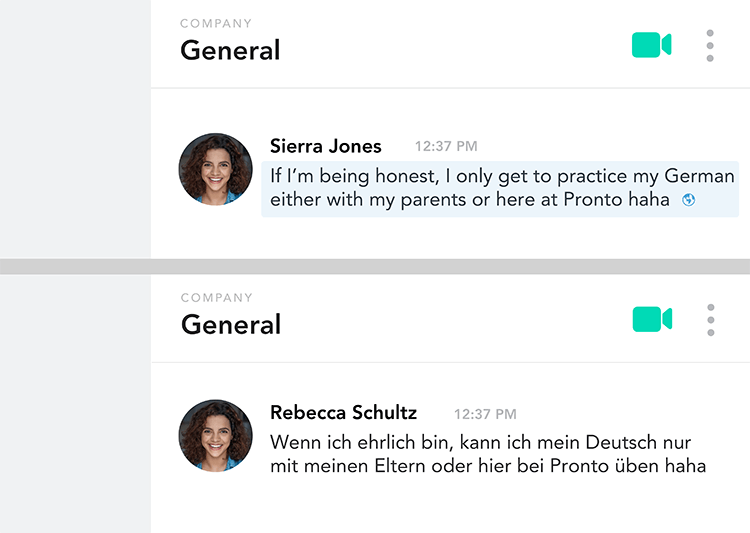Open the three-dot menu in bottom panel
This screenshot has width=750, height=533.
(x=711, y=320)
